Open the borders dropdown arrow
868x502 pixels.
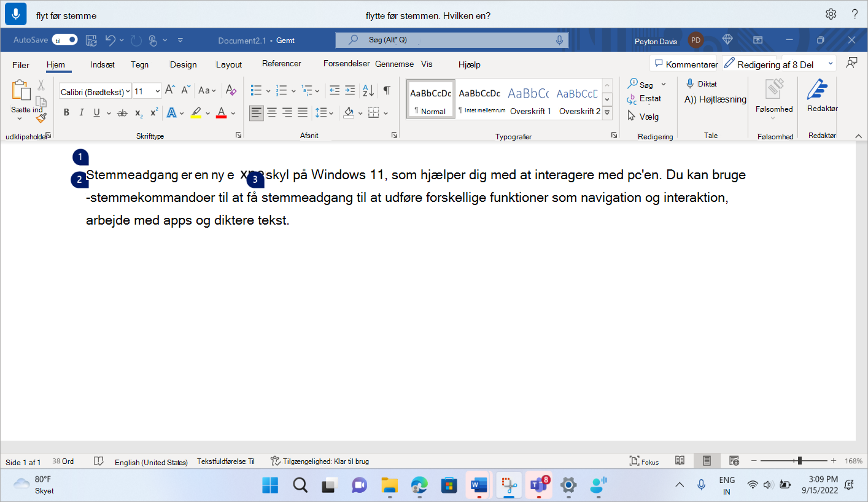pyautogui.click(x=386, y=113)
